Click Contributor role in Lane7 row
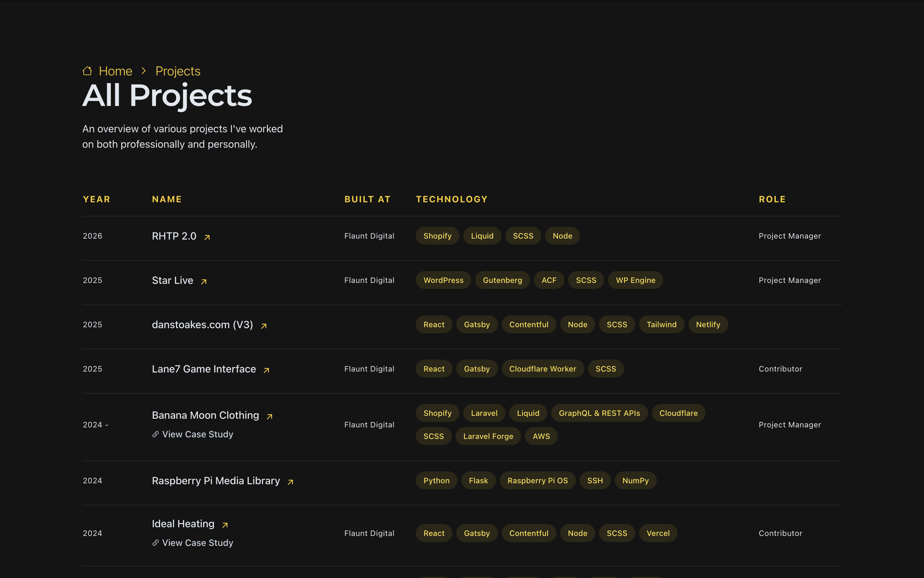924x578 pixels. [x=781, y=369]
